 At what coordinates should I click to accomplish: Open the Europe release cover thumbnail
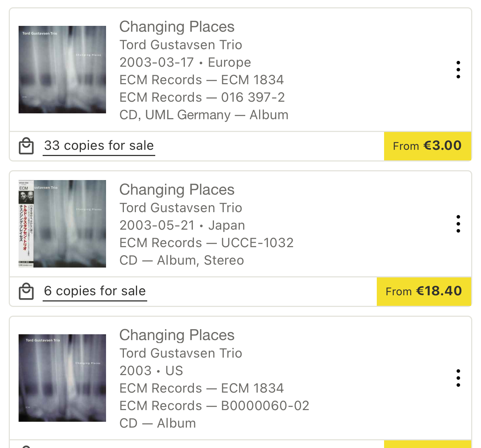[62, 70]
